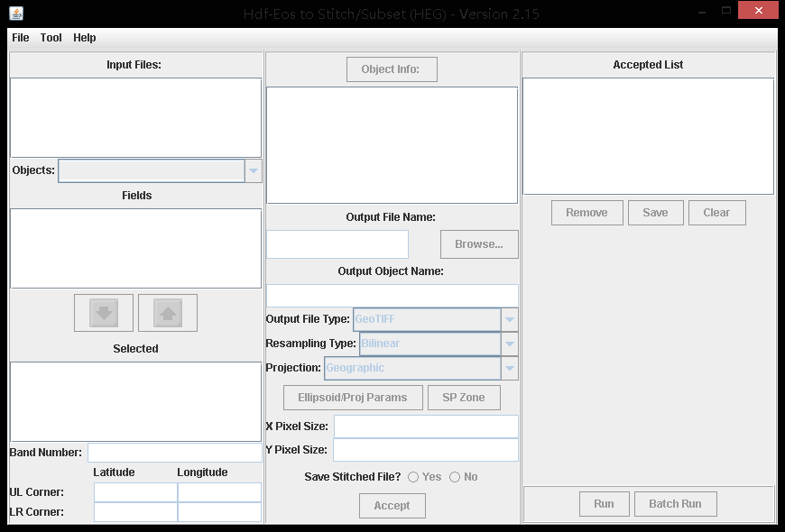Click the Object Info button

pos(392,69)
